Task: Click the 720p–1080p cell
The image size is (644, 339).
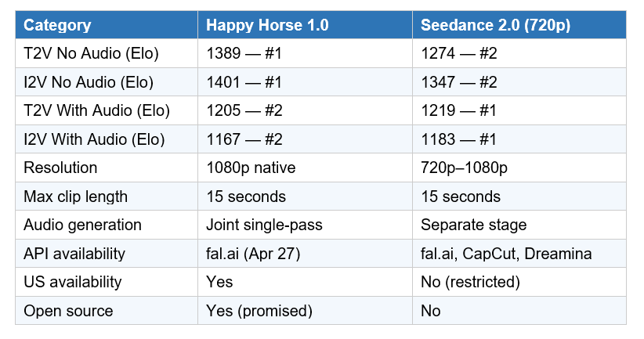Action: (465, 168)
